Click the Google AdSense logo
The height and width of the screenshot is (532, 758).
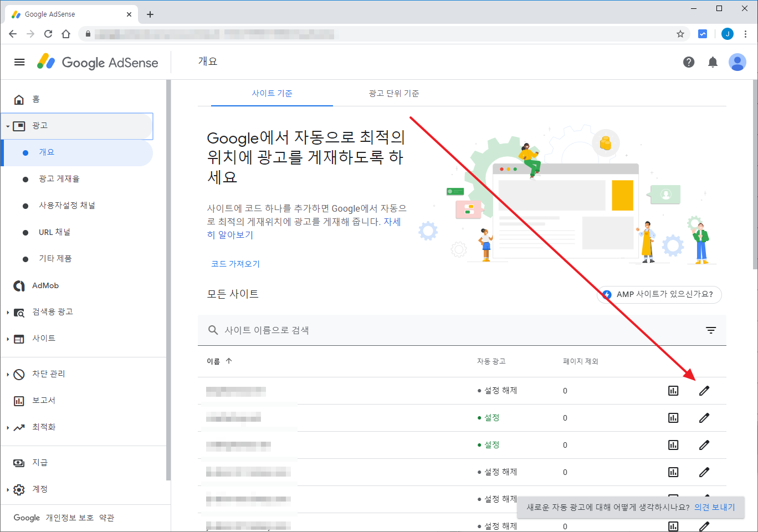tap(98, 62)
